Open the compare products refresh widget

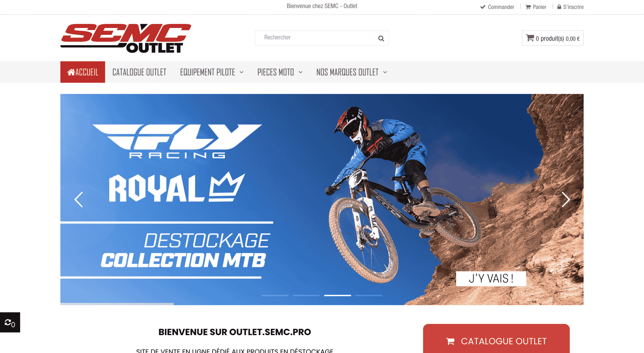click(10, 323)
